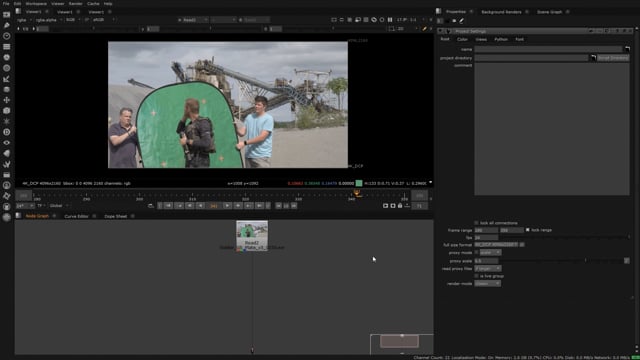Image resolution: width=640 pixels, height=360 pixels.
Task: Open the MetaData nodes toolbar menu
Action: (7, 153)
